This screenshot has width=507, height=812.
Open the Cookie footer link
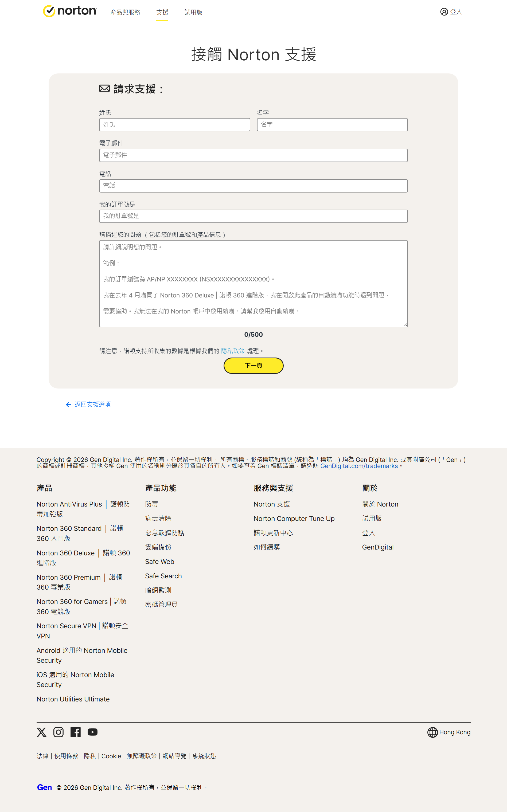[111, 756]
